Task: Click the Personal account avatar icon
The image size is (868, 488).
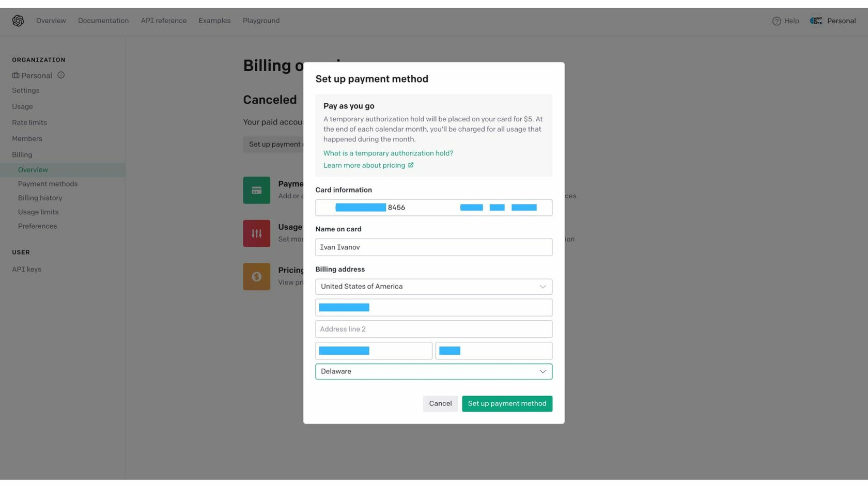Action: 816,21
